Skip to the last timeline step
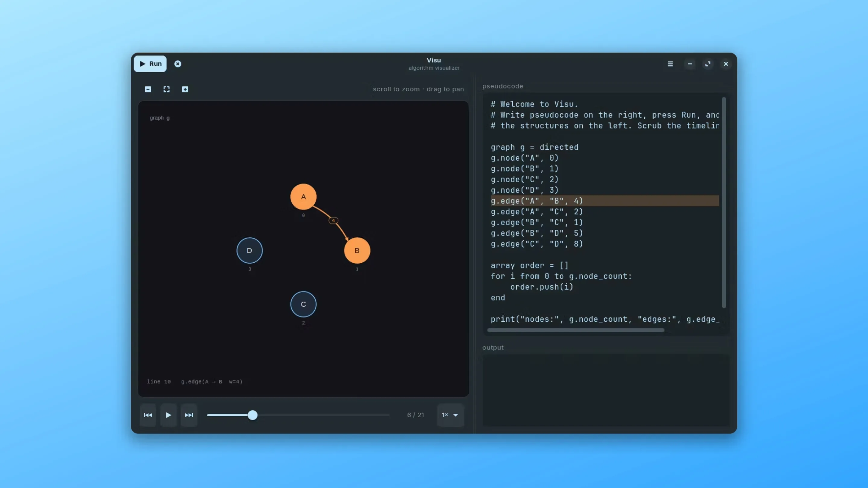This screenshot has height=488, width=868. (189, 415)
